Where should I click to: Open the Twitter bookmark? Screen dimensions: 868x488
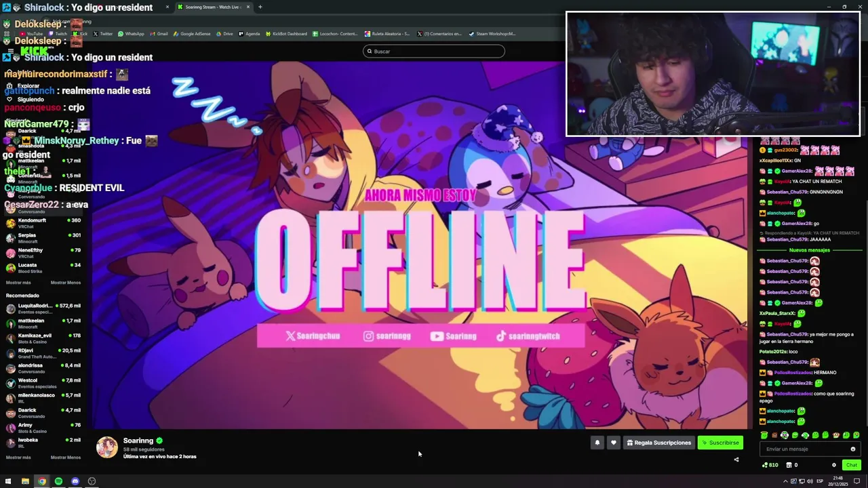point(103,33)
